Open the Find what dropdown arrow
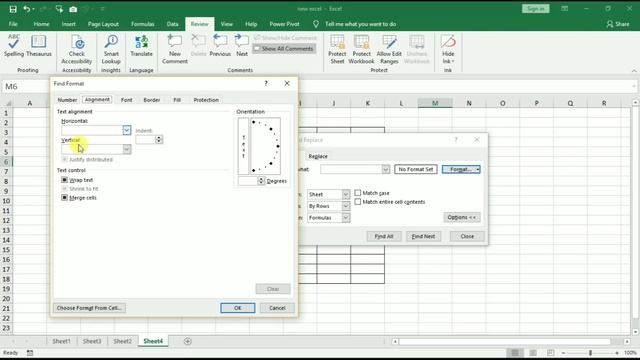Viewport: 640px width, 360px height. click(x=386, y=169)
